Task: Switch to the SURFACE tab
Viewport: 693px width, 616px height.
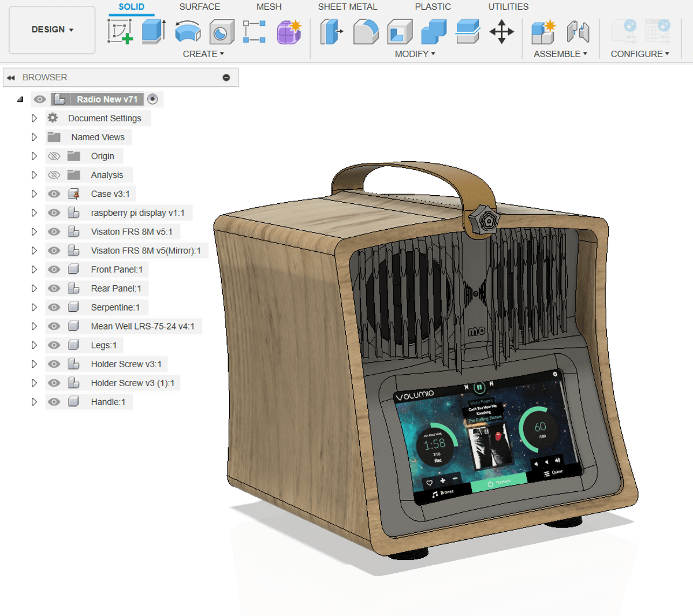Action: point(199,7)
